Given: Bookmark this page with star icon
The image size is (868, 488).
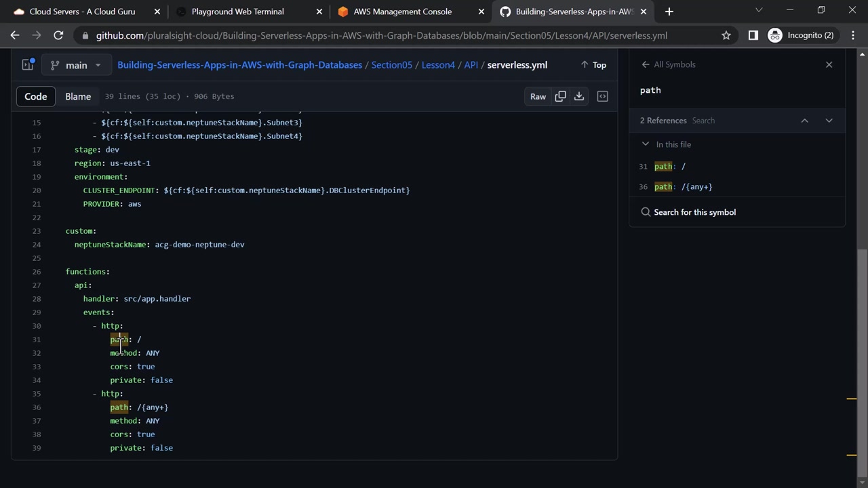Looking at the screenshot, I should tap(726, 35).
